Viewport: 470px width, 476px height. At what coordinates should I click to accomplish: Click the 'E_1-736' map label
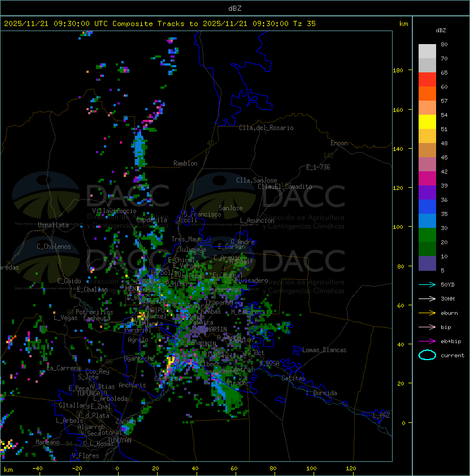click(x=318, y=167)
